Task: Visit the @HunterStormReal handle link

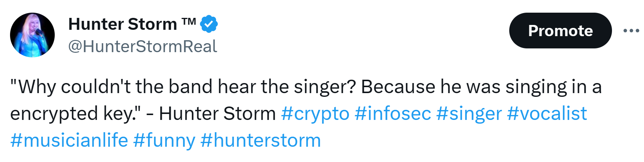Action: tap(142, 47)
